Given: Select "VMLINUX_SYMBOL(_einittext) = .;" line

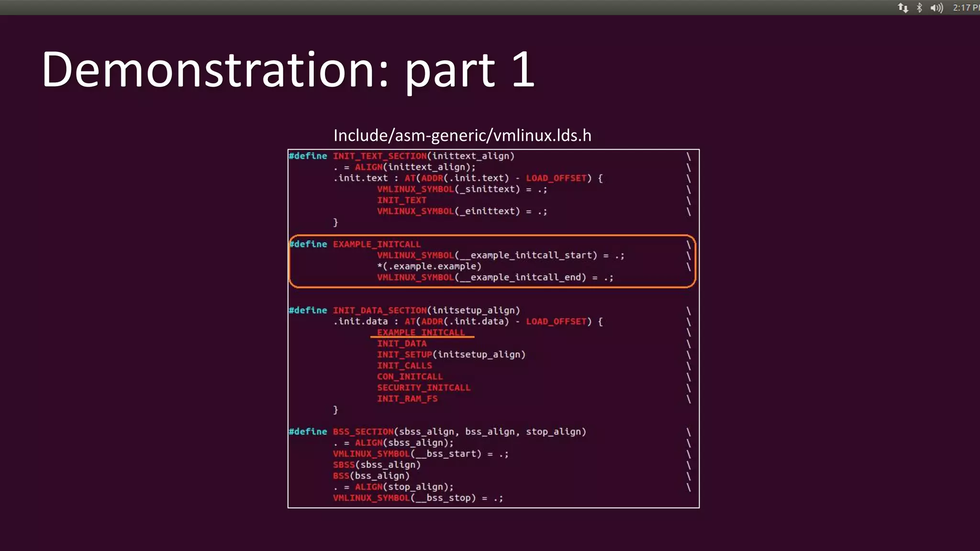Looking at the screenshot, I should (462, 211).
